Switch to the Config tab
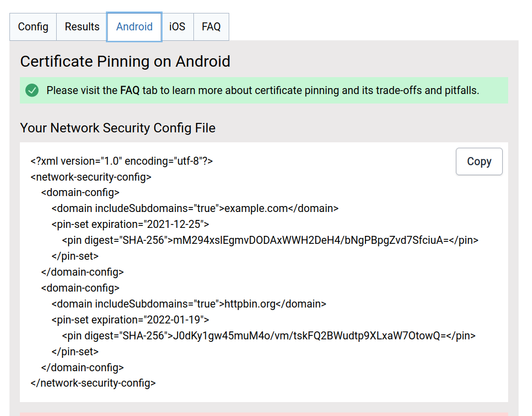Image resolution: width=532 pixels, height=416 pixels. click(33, 27)
